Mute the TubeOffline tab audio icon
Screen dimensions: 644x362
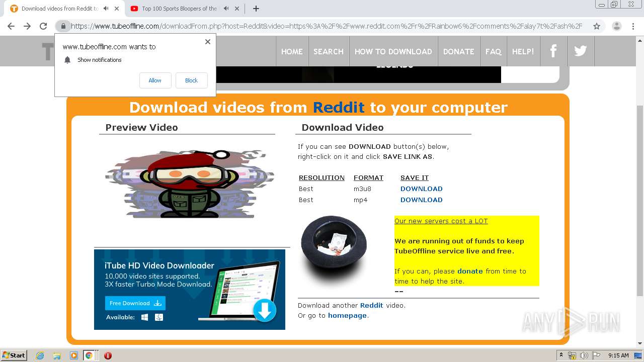(106, 9)
